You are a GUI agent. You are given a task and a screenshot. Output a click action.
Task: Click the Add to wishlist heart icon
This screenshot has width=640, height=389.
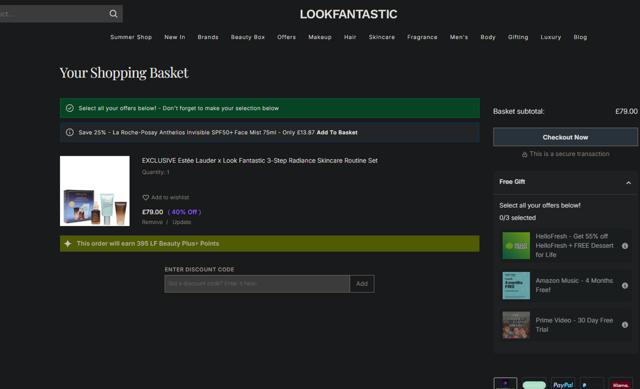pyautogui.click(x=146, y=198)
